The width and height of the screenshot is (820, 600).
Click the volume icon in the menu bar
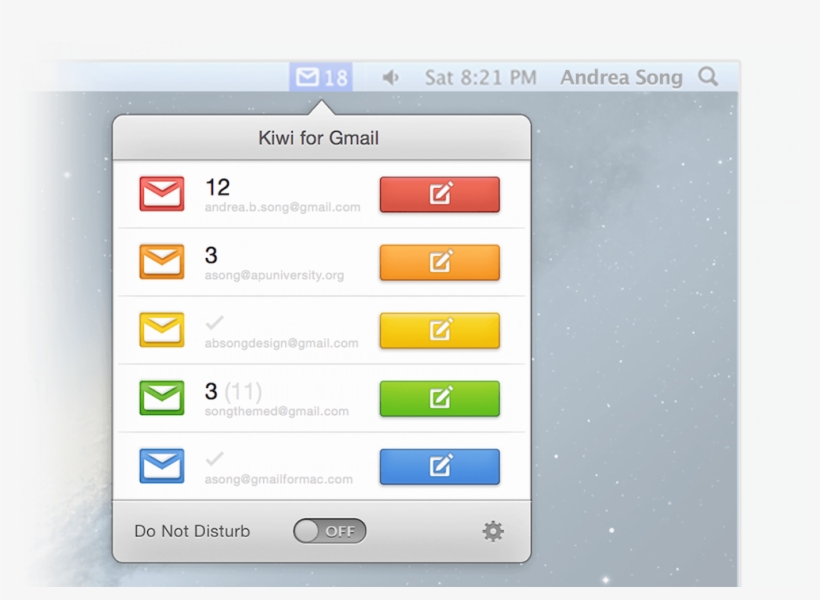coord(389,76)
